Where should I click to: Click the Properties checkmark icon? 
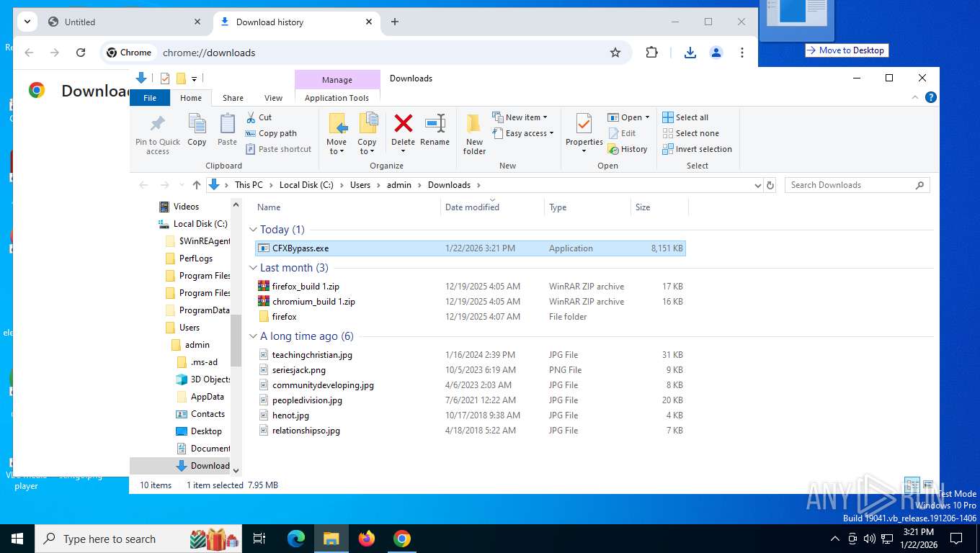(x=584, y=124)
